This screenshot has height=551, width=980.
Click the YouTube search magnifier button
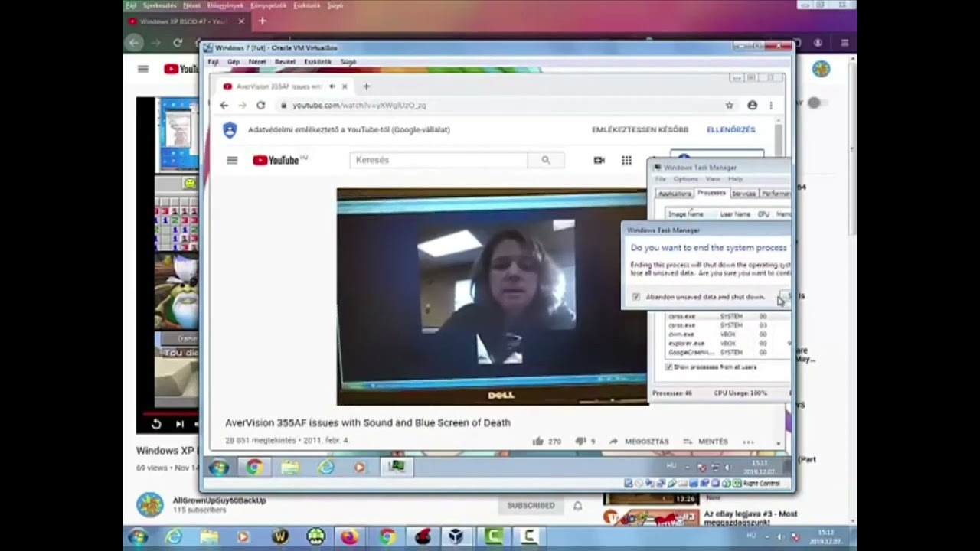click(x=546, y=160)
